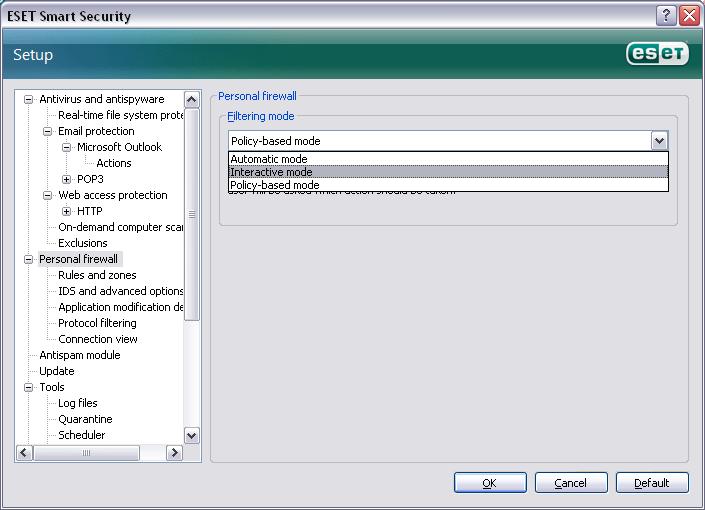The height and width of the screenshot is (510, 705).
Task: Expand the POP3 node
Action: 66,179
